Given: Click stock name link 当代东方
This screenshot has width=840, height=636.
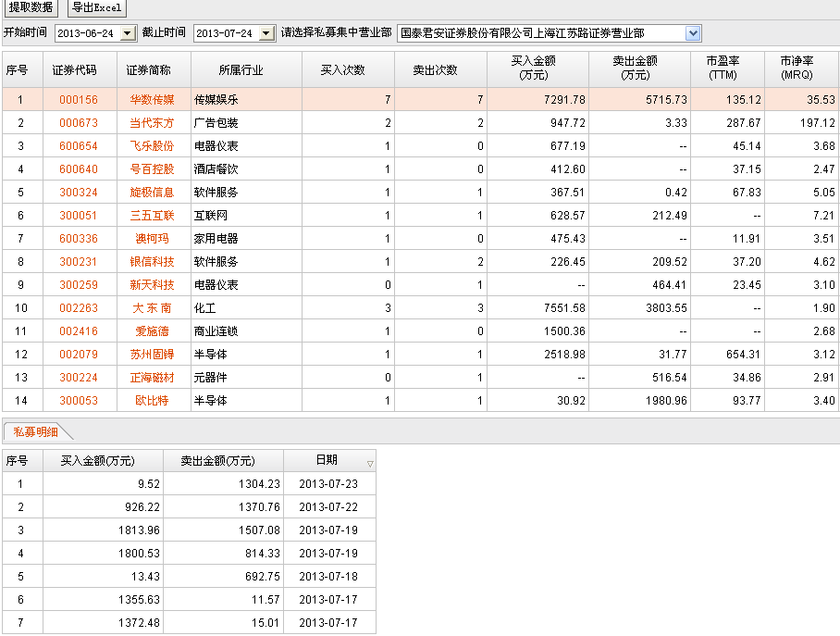Looking at the screenshot, I should (x=152, y=123).
